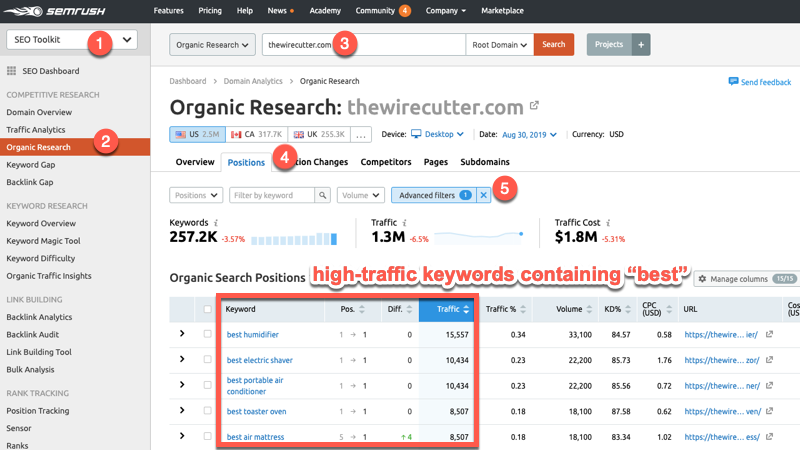Image resolution: width=800 pixels, height=450 pixels.
Task: Click the domain search input field
Action: click(364, 45)
